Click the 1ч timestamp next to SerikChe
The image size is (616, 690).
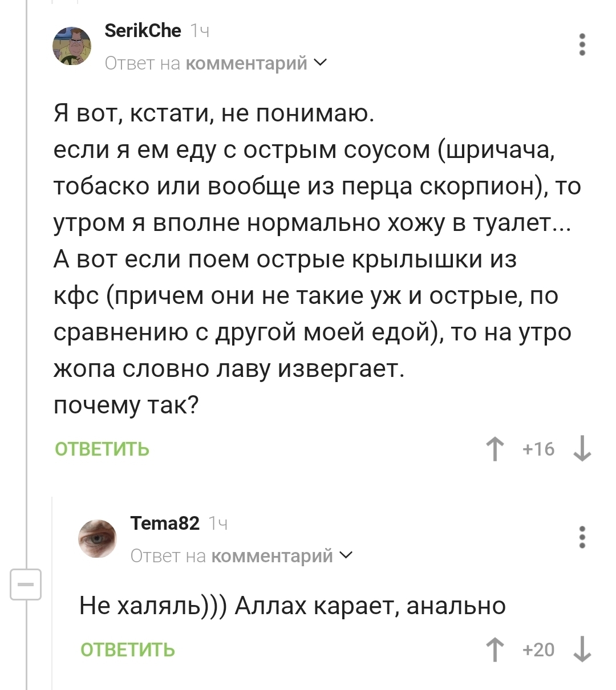pos(199,31)
